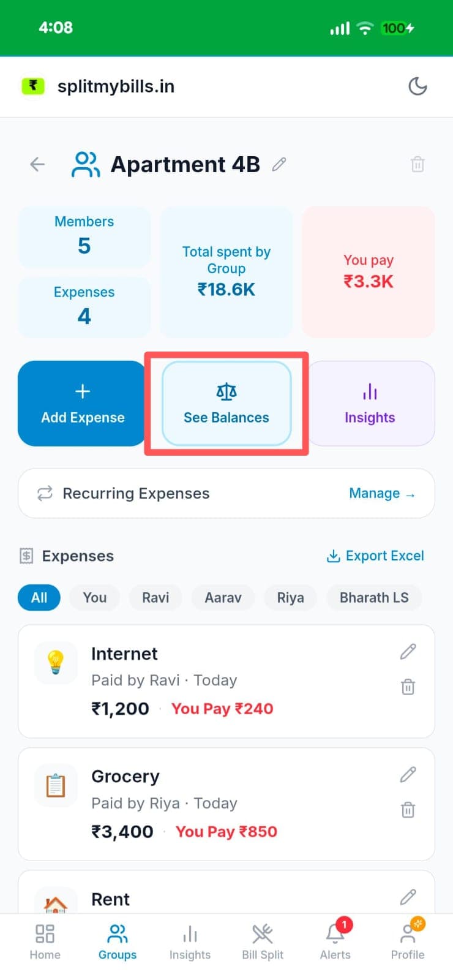Viewport: 453px width, 980px height.
Task: Edit the Apartment 4B group name pencil
Action: (x=279, y=164)
